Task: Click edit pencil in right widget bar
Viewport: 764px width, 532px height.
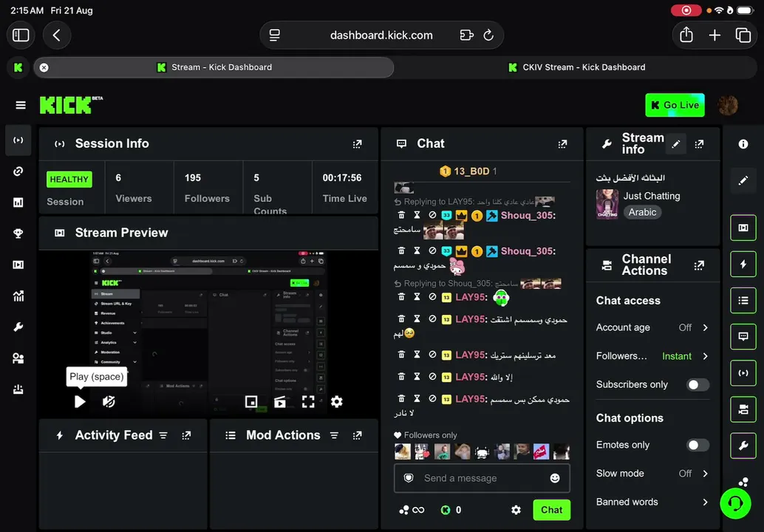Action: click(743, 180)
